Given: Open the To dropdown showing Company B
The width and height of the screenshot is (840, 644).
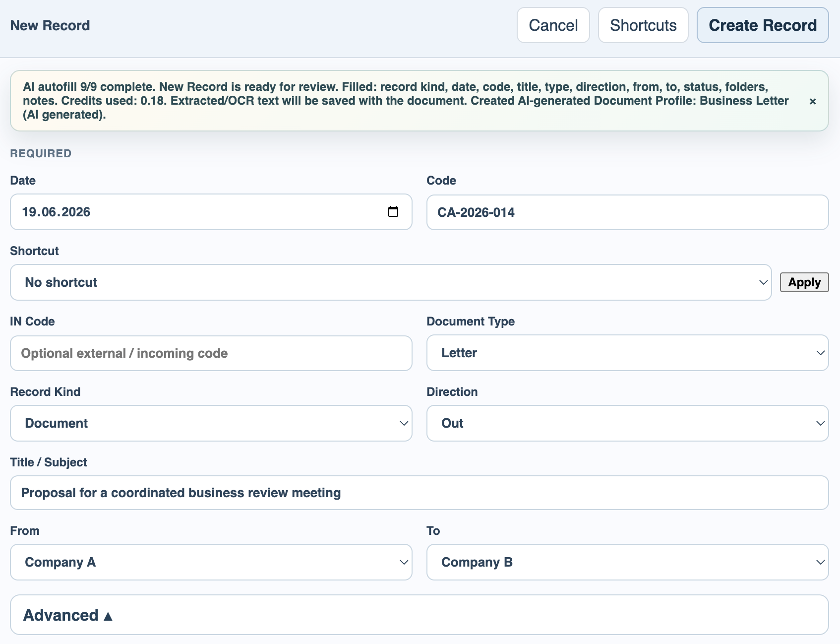Looking at the screenshot, I should point(627,562).
